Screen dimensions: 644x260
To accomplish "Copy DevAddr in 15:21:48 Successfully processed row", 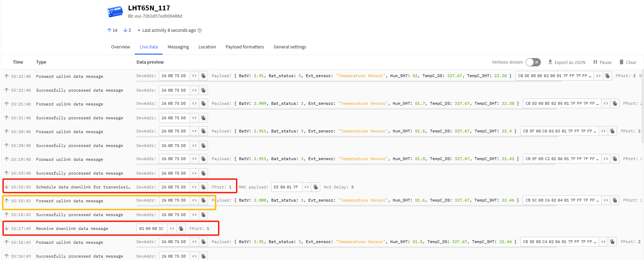I will pos(203,118).
